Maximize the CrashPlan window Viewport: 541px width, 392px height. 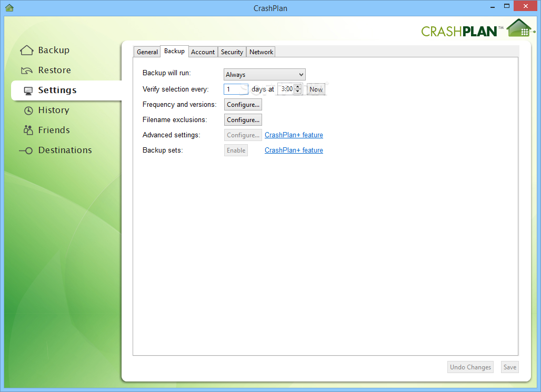pyautogui.click(x=506, y=6)
